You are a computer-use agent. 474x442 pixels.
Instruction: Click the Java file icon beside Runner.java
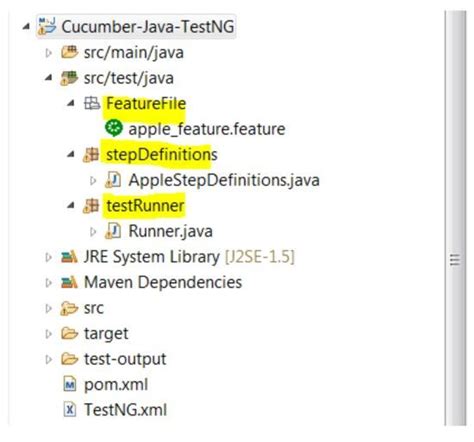(x=113, y=231)
